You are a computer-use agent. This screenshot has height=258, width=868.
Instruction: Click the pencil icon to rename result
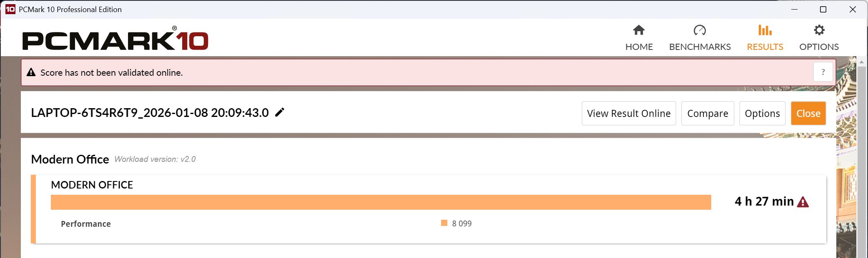click(280, 112)
